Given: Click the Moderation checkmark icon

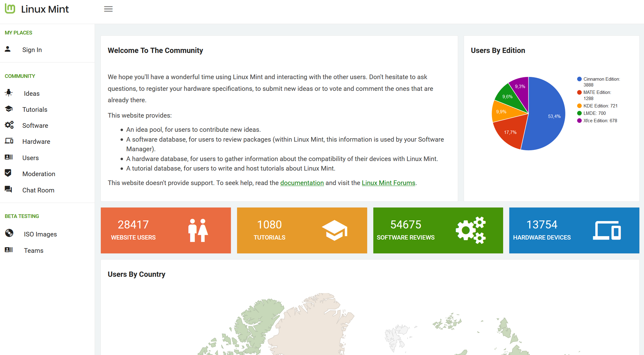Looking at the screenshot, I should coord(8,173).
